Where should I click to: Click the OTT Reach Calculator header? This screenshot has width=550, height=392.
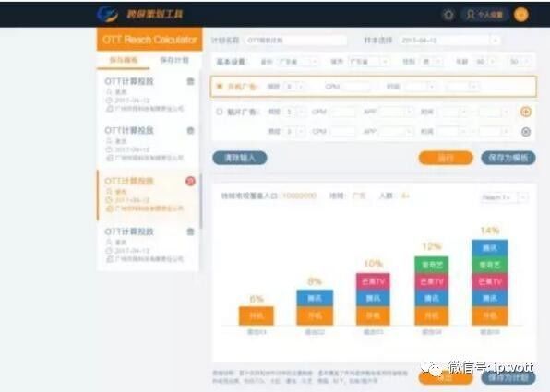tap(149, 40)
